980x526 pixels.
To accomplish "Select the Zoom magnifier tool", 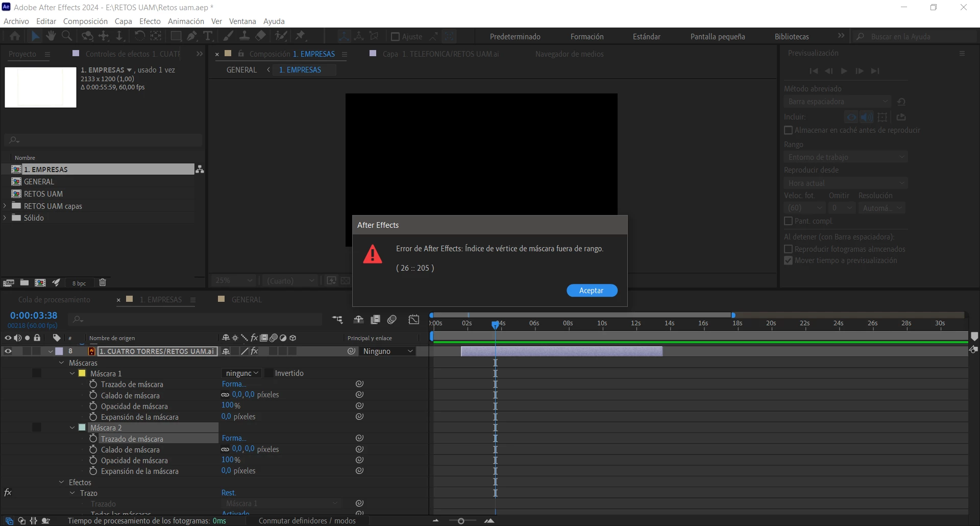I will coord(67,36).
